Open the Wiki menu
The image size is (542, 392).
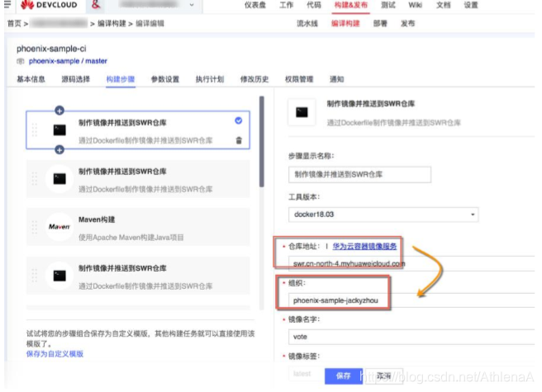(415, 5)
